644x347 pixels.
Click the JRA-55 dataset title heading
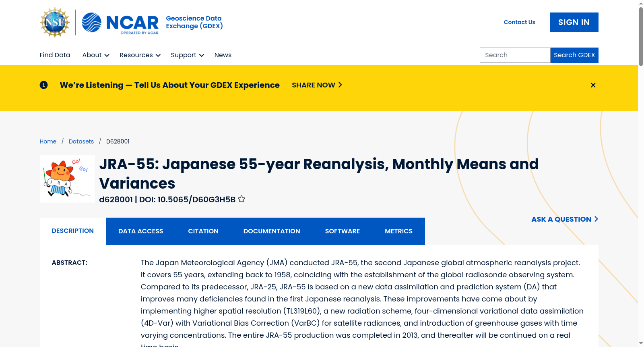[x=319, y=174]
